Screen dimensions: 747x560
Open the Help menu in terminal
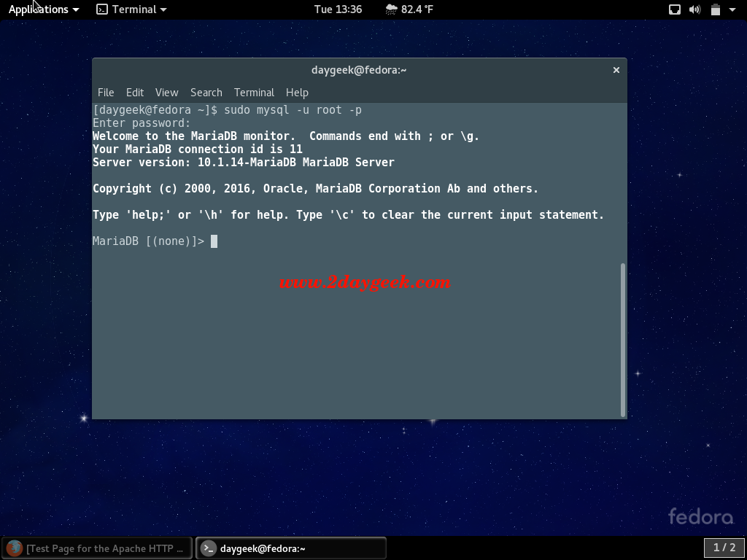click(x=298, y=93)
